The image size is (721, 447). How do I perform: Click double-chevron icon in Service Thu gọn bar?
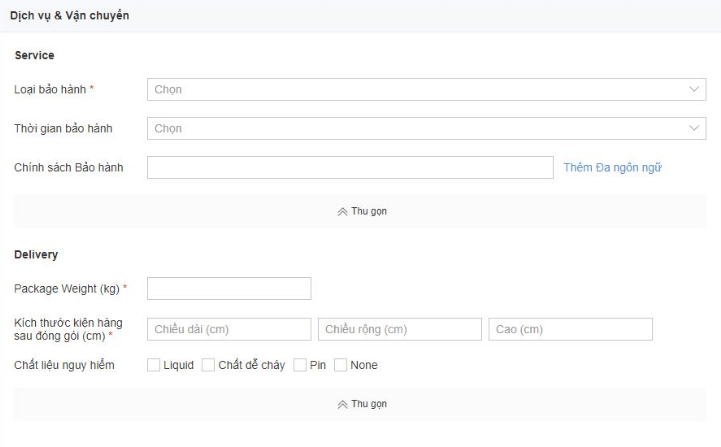pyautogui.click(x=342, y=212)
